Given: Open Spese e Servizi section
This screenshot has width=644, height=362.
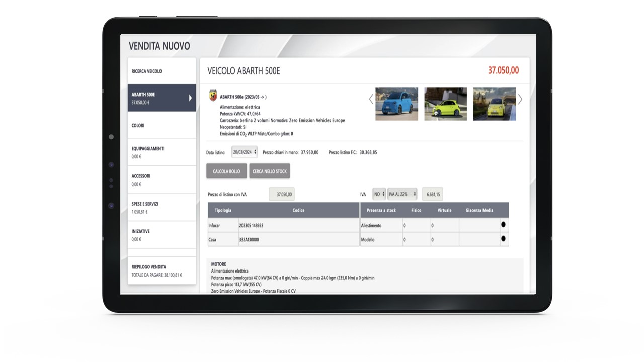Looking at the screenshot, I should coord(162,207).
